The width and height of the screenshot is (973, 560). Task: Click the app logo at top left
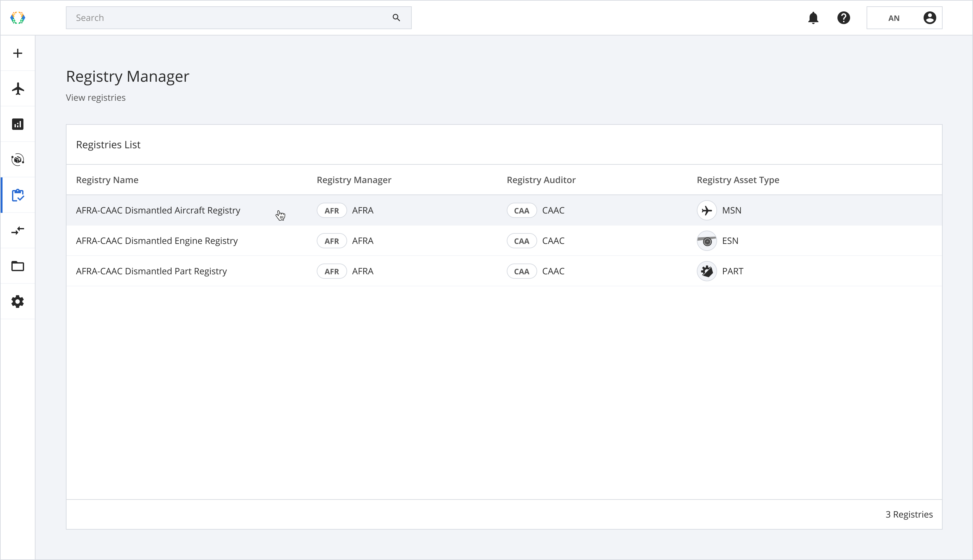pyautogui.click(x=18, y=18)
